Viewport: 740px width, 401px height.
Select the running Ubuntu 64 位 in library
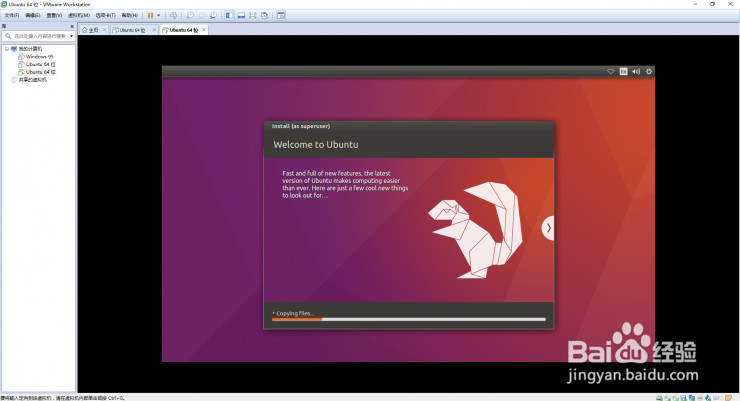pyautogui.click(x=41, y=72)
